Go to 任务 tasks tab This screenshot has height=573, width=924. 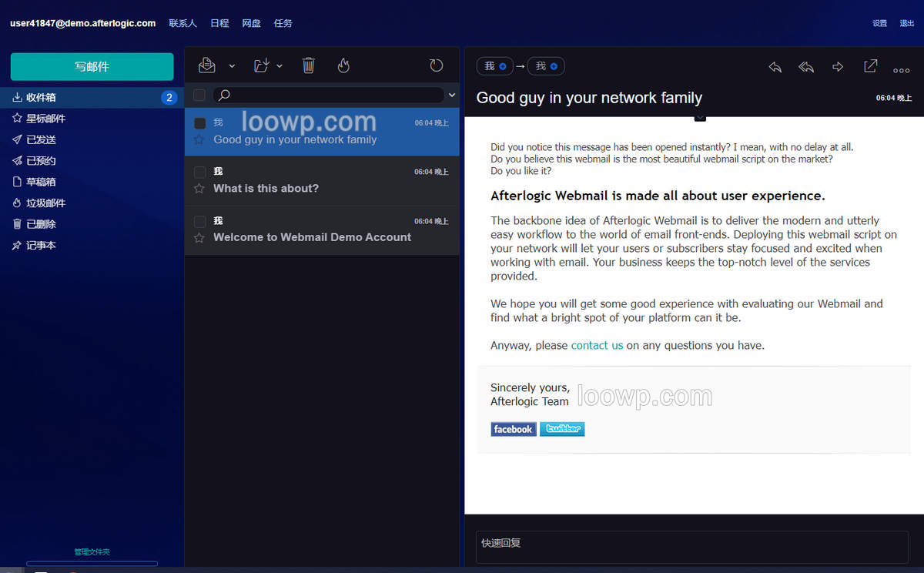coord(283,23)
